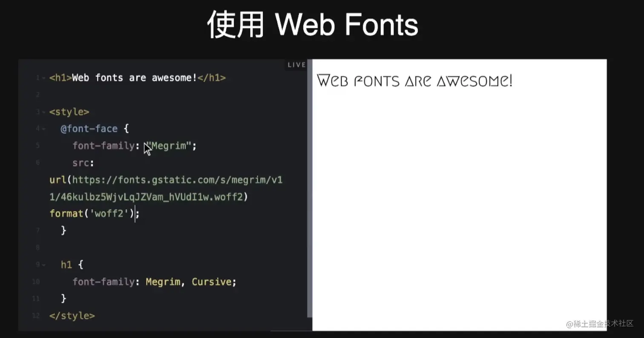Click the LIVE indicator label
Screen dimensions: 644x338
tap(297, 65)
